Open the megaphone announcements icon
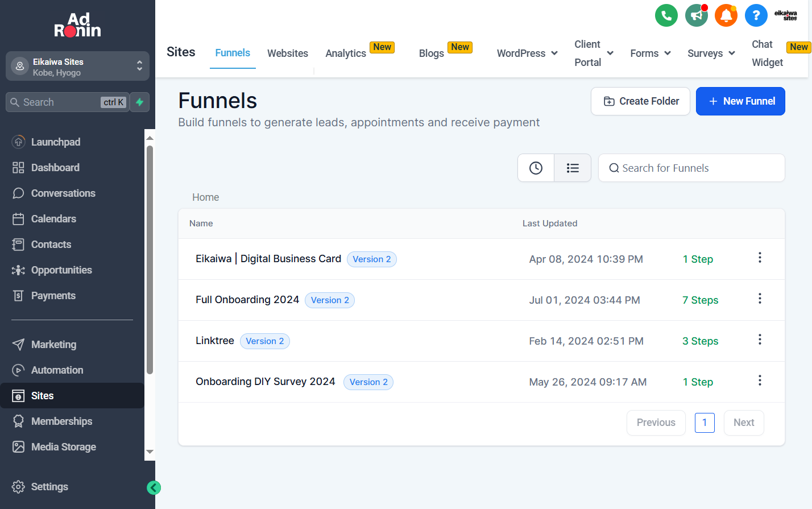812x509 pixels. [697, 15]
